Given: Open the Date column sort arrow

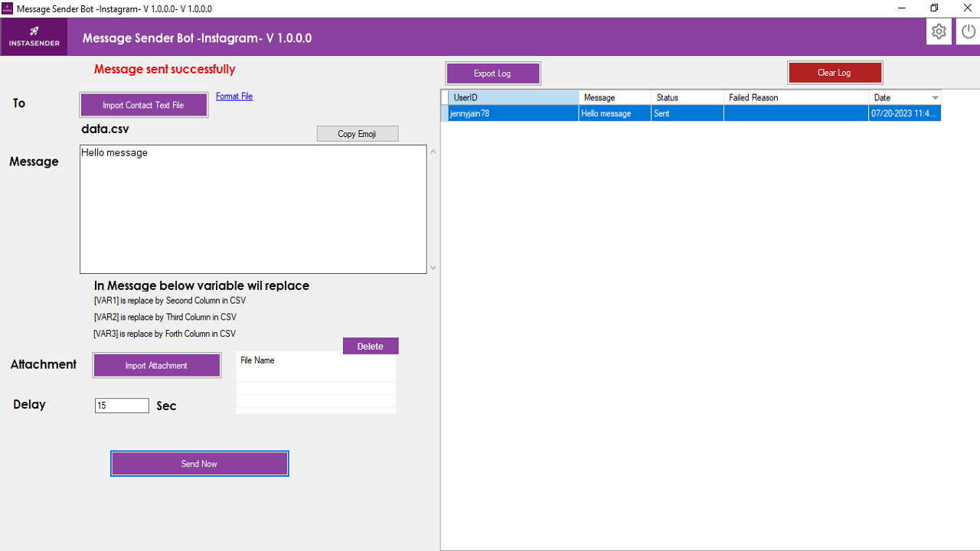Looking at the screenshot, I should [x=935, y=98].
